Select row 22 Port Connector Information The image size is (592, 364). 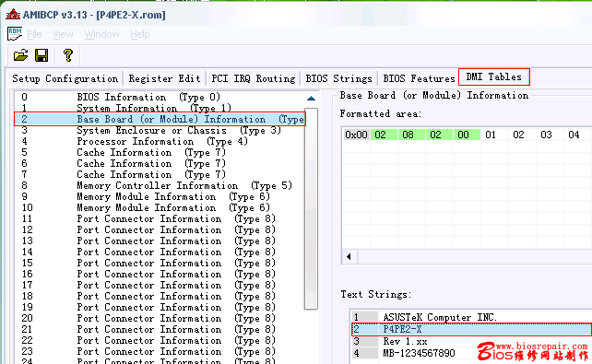point(160,340)
